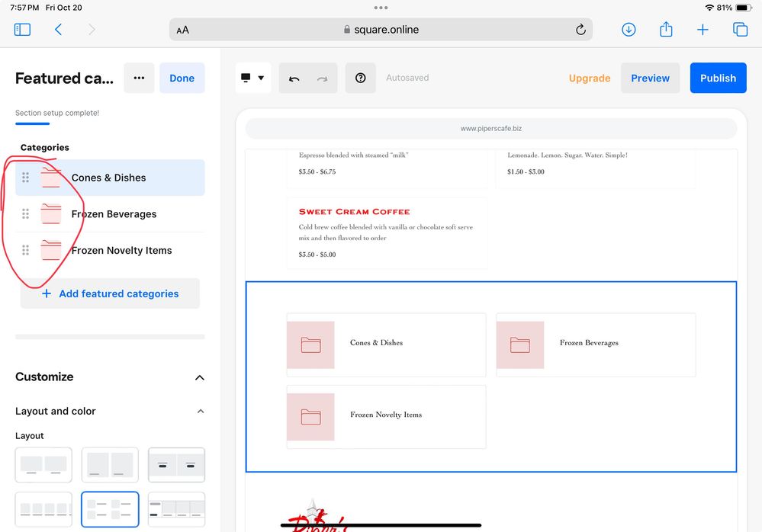762x532 pixels.
Task: Open the three-dot more options menu
Action: (139, 79)
